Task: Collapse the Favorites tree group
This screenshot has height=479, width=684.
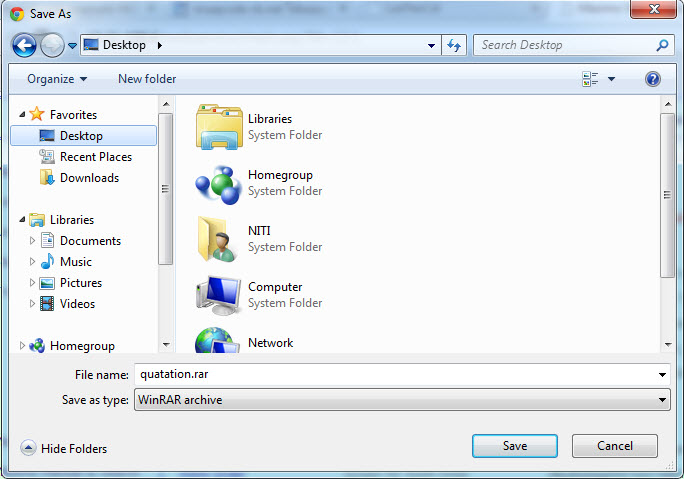Action: pyautogui.click(x=22, y=114)
